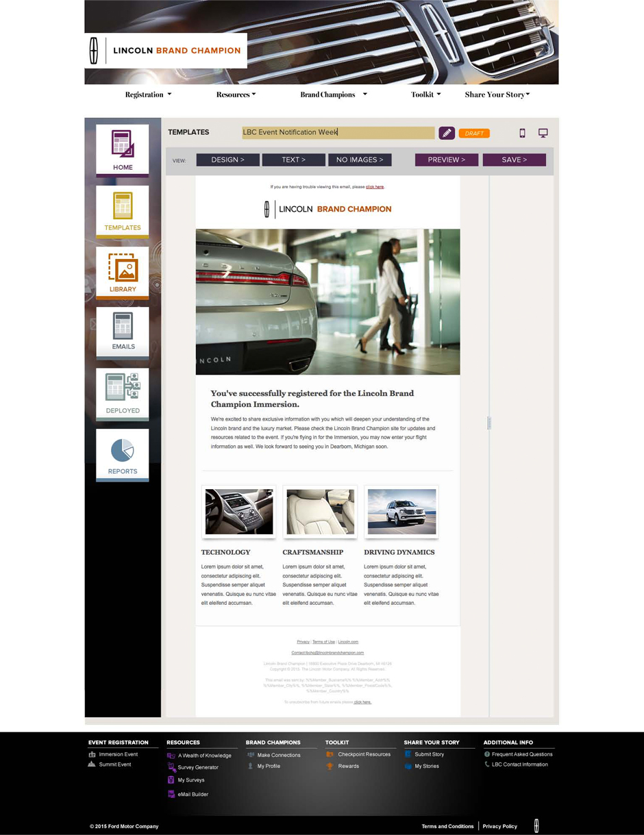Expand the Resources menu
Screen dimensions: 644x835
[x=236, y=95]
